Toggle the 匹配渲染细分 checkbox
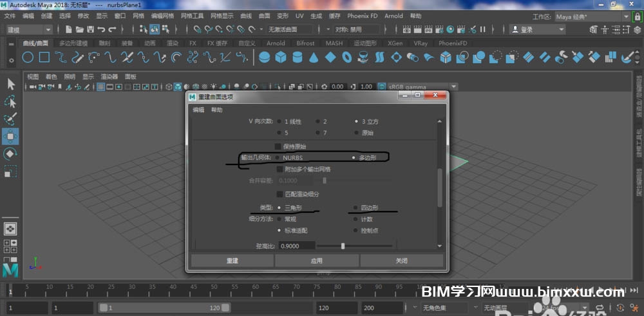 point(278,193)
